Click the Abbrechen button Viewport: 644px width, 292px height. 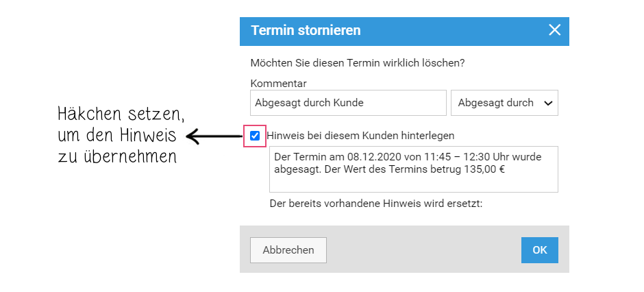288,250
